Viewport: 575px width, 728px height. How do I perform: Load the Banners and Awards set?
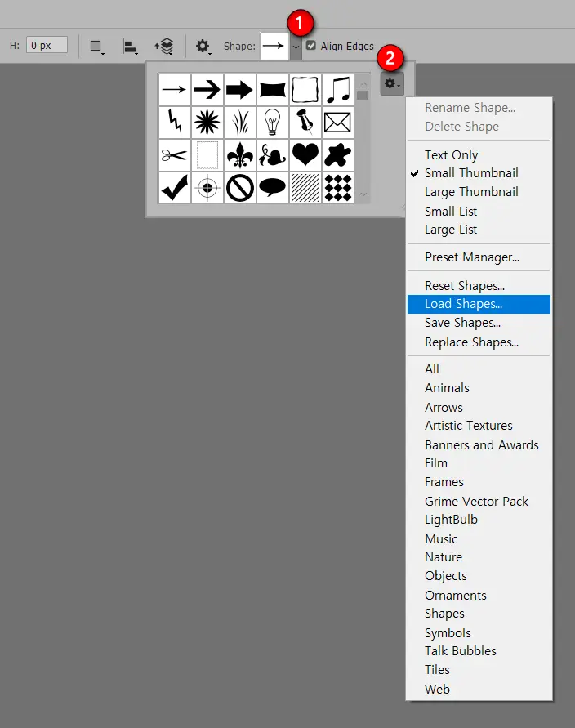479,444
